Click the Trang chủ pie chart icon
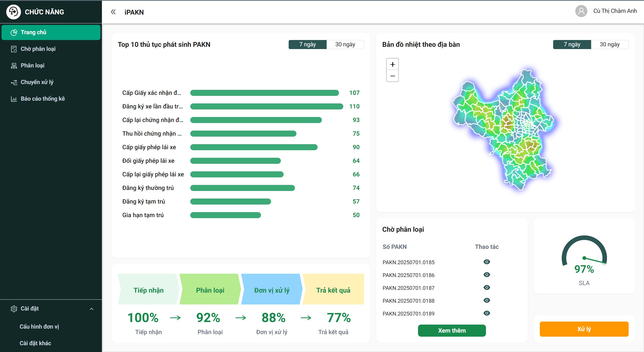The image size is (644, 352). click(x=14, y=32)
